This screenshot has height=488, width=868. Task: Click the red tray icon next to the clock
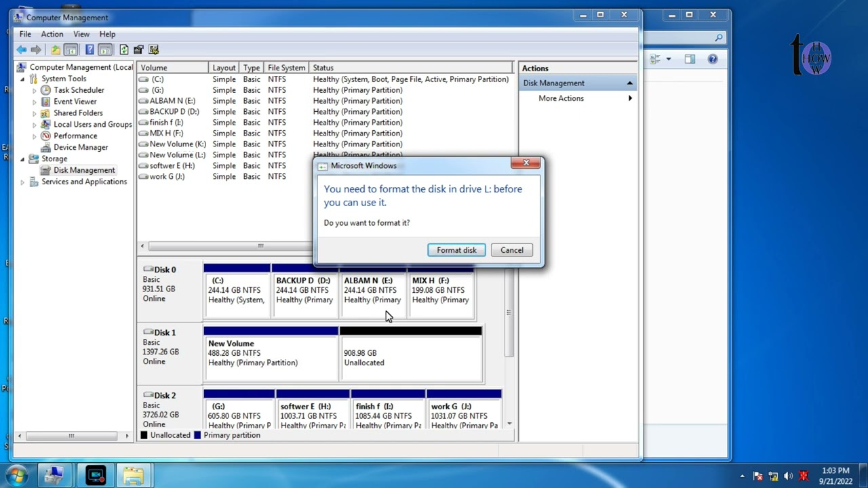tap(804, 476)
